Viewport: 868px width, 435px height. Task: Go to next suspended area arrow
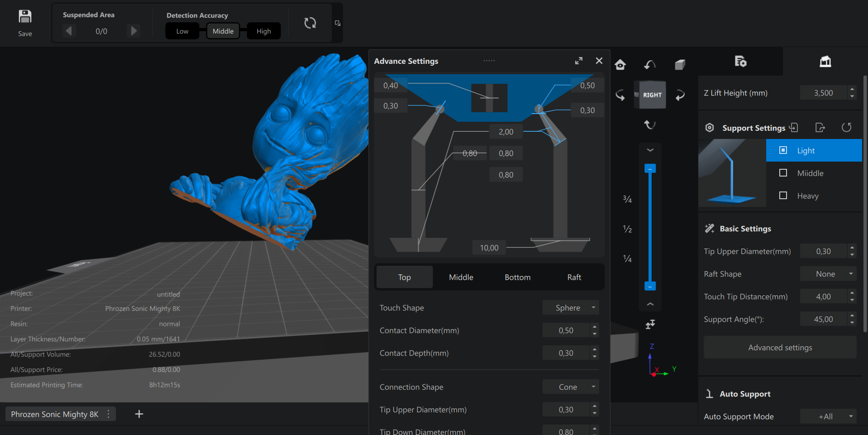coord(134,31)
